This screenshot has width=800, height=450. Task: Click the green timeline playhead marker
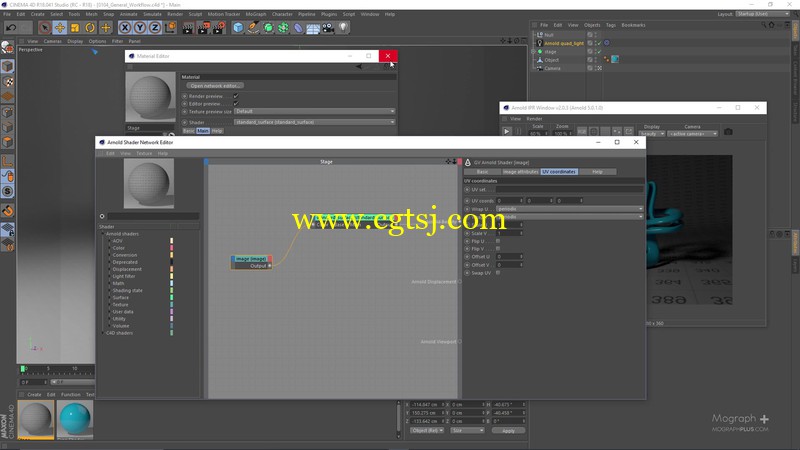coord(22,368)
